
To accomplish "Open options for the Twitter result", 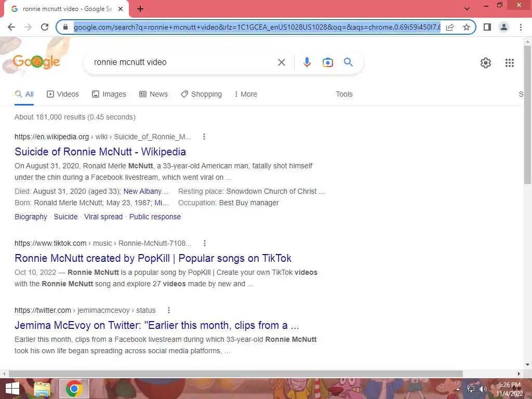I will tap(169, 310).
